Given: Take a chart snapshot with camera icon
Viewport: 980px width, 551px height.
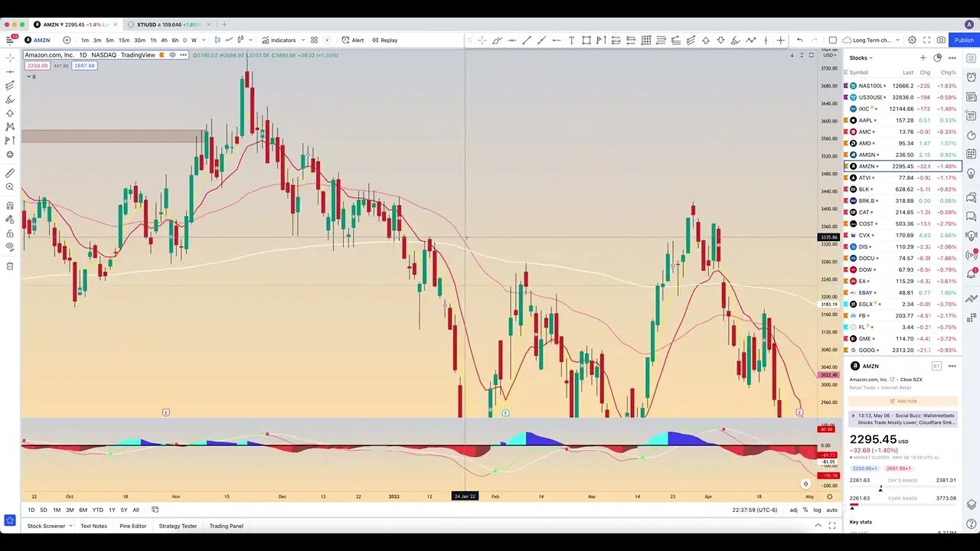Looking at the screenshot, I should [x=941, y=40].
